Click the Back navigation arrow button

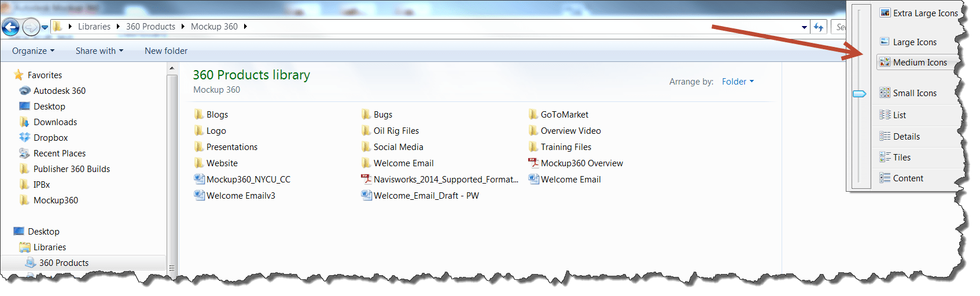point(10,27)
